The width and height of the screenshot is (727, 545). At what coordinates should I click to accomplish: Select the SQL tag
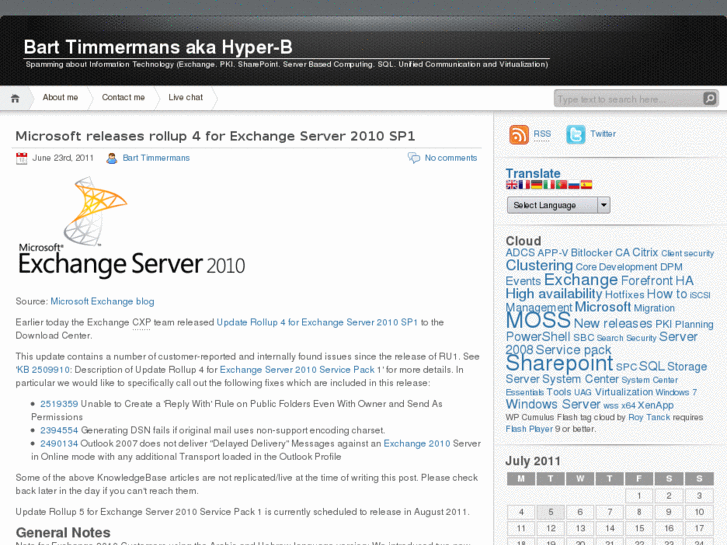pyautogui.click(x=652, y=366)
